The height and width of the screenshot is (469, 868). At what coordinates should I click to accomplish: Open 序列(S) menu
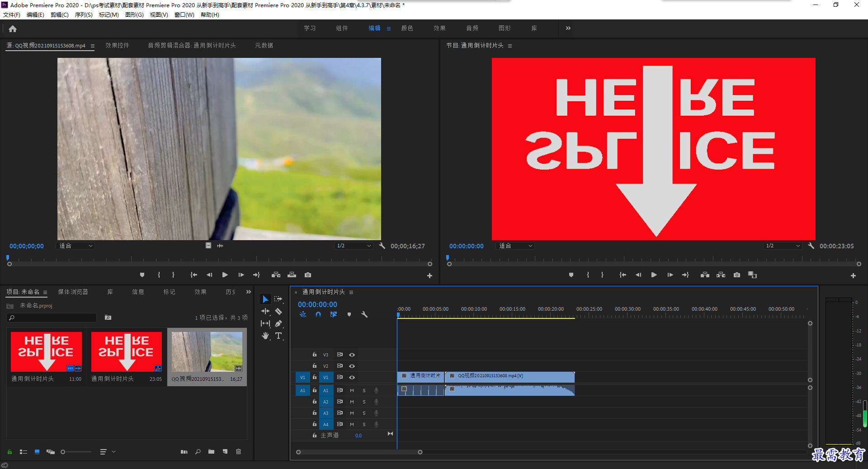tap(84, 14)
